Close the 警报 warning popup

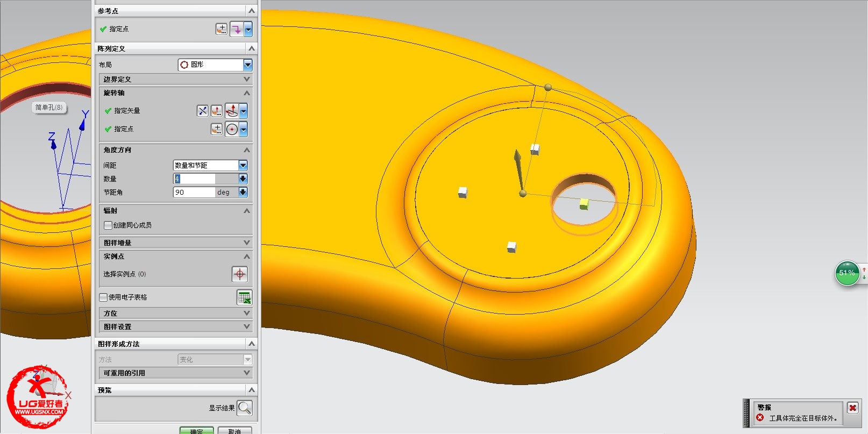click(852, 408)
